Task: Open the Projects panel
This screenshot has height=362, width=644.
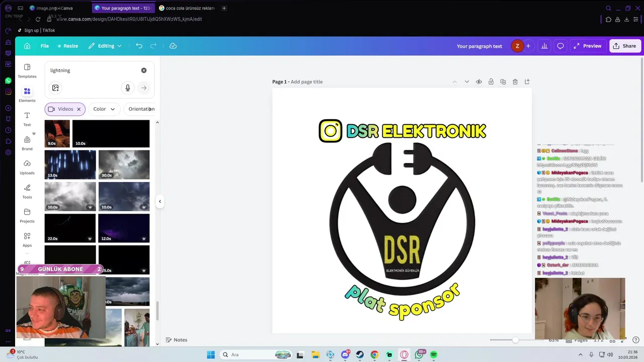Action: coord(27,215)
